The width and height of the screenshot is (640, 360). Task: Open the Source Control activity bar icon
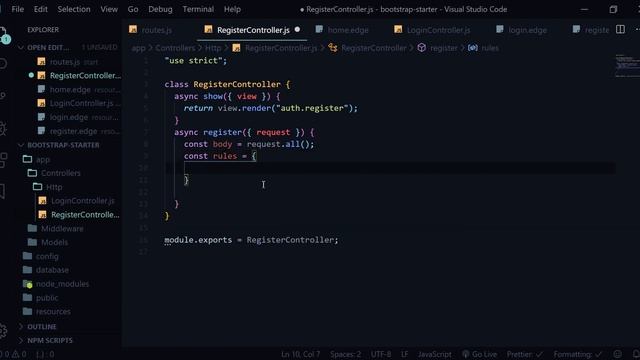pyautogui.click(x=3, y=96)
